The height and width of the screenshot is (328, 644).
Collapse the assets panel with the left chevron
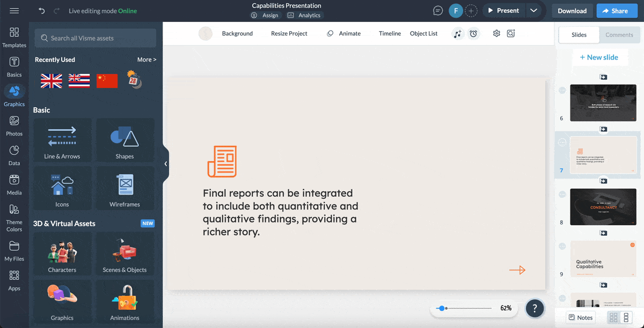(165, 163)
